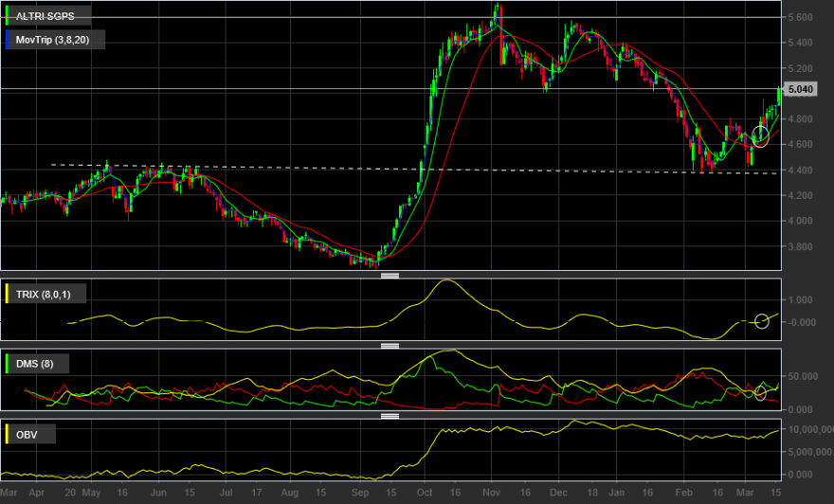The width and height of the screenshot is (834, 504).
Task: Click the blue color marker beside MovTrip
Action: click(x=7, y=40)
